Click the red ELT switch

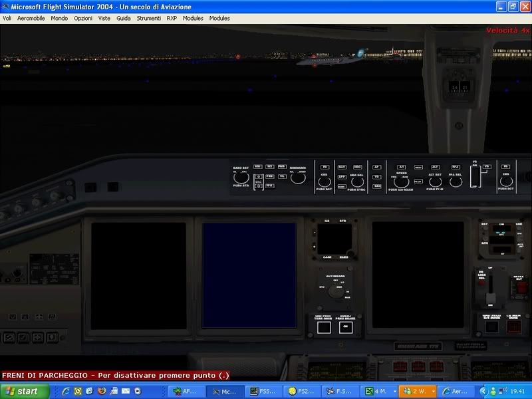[x=521, y=289]
